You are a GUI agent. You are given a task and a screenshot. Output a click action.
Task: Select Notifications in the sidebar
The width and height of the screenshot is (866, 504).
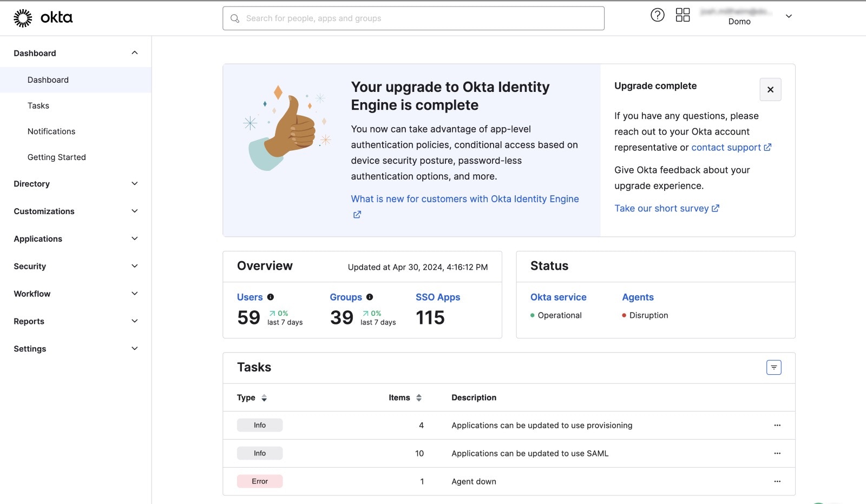(51, 131)
